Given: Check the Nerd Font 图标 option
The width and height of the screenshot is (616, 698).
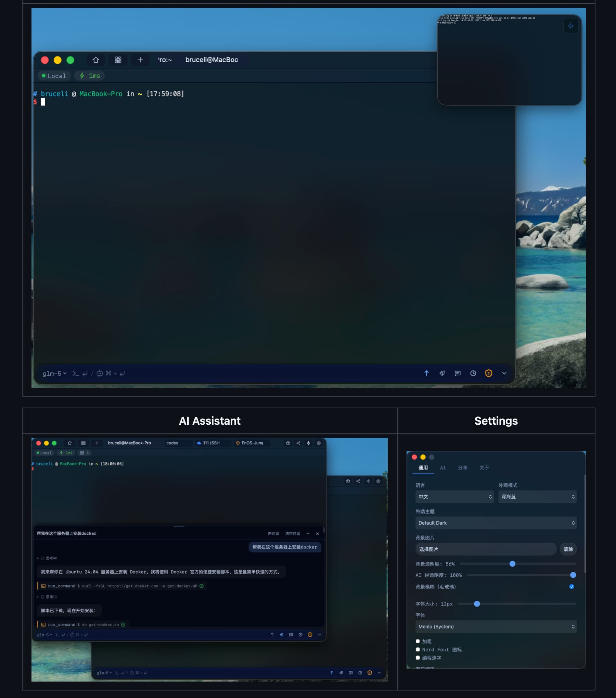Looking at the screenshot, I should (x=418, y=649).
